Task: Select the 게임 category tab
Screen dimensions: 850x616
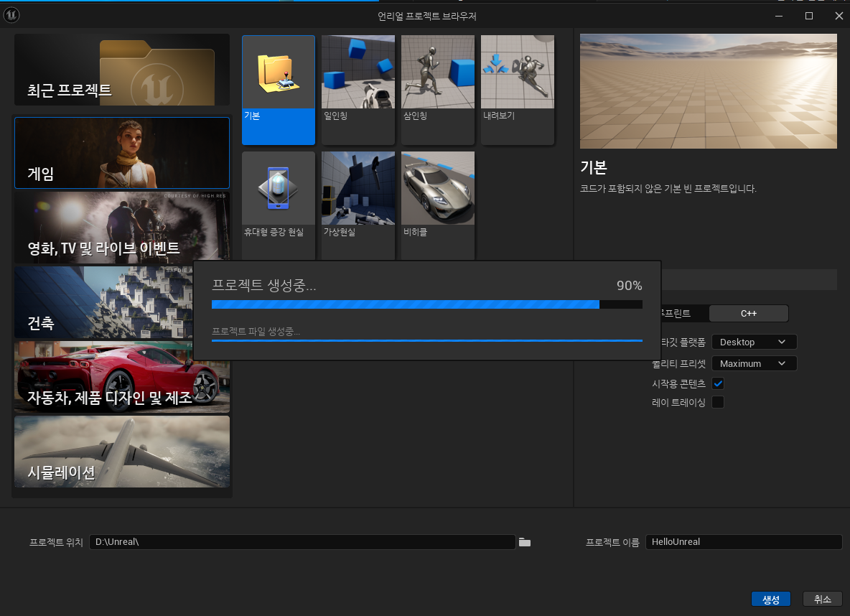Action: pyautogui.click(x=121, y=153)
